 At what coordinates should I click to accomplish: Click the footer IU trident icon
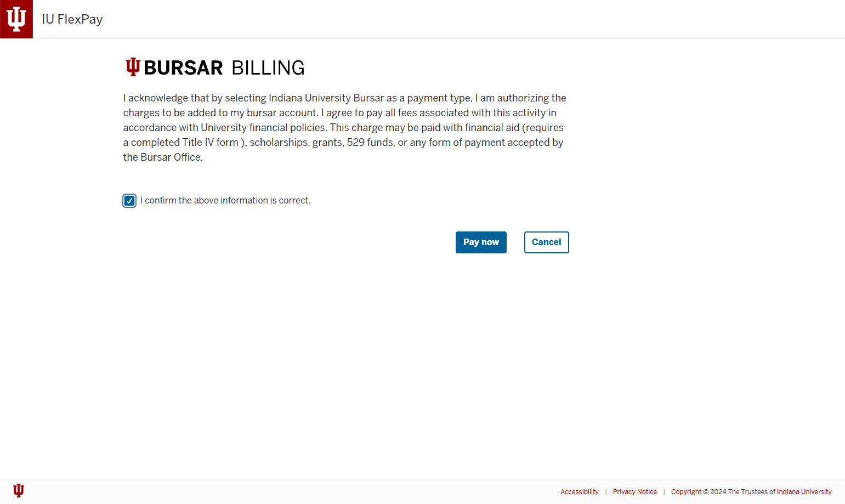coord(19,490)
